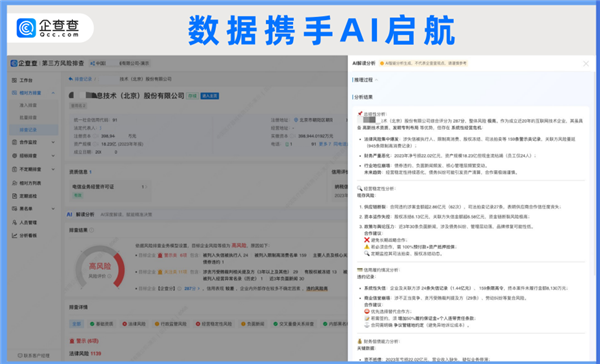Open the 电信业务经营许可证 qualification card
Image resolution: width=600 pixels, height=364 pixels.
tap(109, 191)
